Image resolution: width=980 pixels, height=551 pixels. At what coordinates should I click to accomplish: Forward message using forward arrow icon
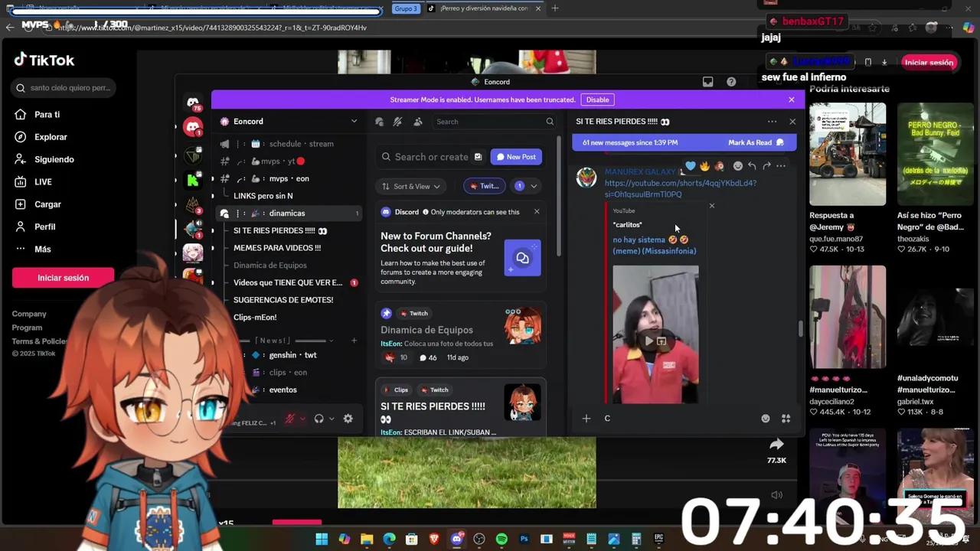click(766, 166)
